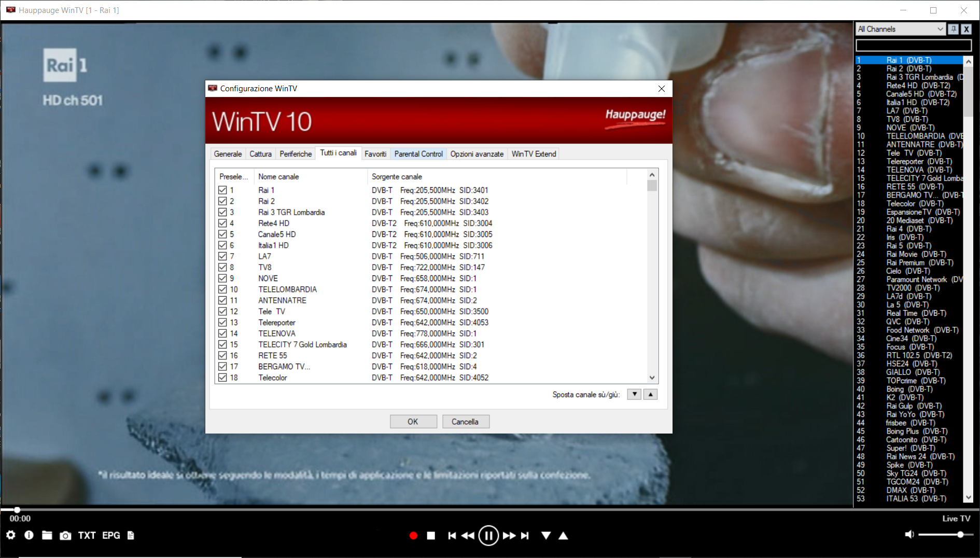Move selected channel up with up arrow

pyautogui.click(x=650, y=394)
